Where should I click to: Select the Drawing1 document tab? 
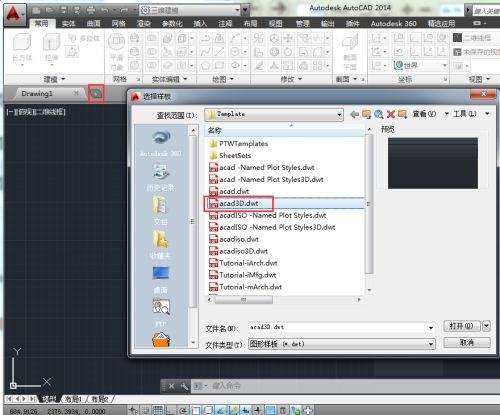[37, 94]
